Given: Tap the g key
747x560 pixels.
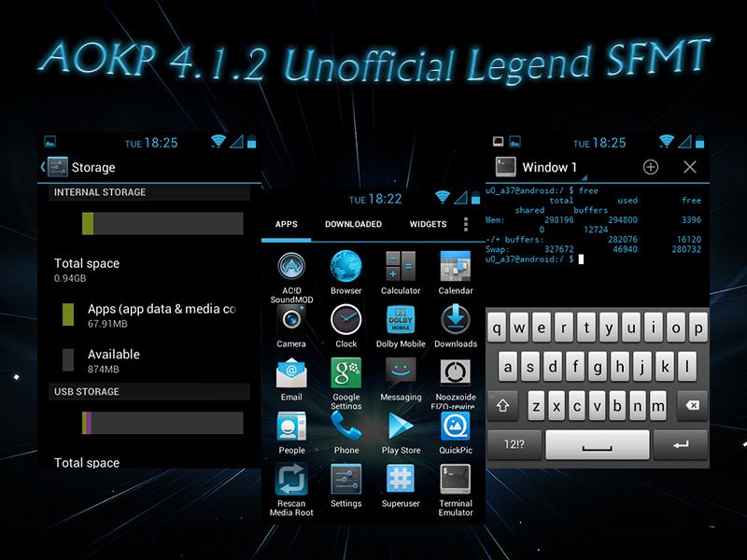Looking at the screenshot, I should [598, 367].
